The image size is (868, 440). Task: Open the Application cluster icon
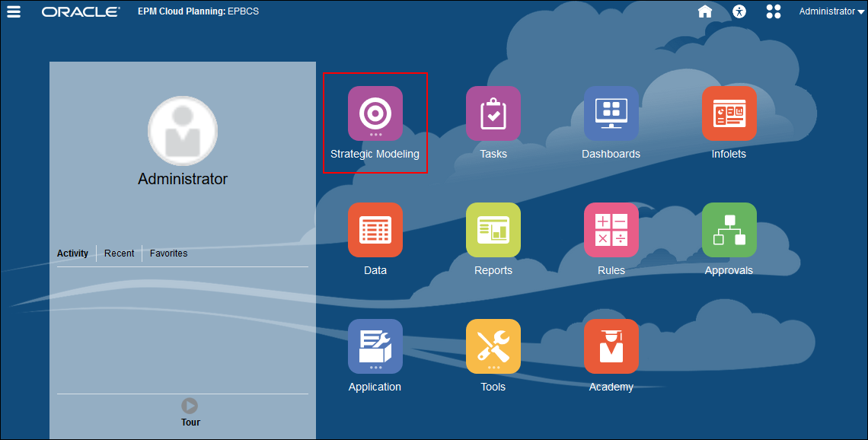click(375, 346)
